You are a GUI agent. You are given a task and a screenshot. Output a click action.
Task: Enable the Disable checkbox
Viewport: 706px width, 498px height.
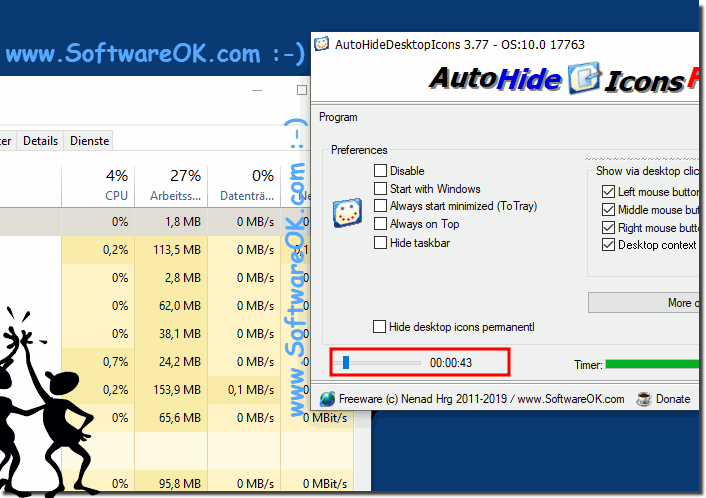380,171
